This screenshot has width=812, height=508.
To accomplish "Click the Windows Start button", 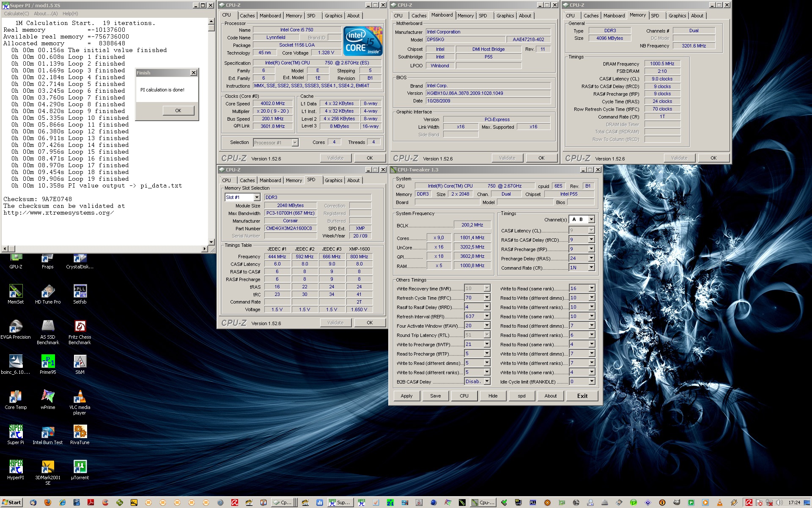I will (x=11, y=502).
